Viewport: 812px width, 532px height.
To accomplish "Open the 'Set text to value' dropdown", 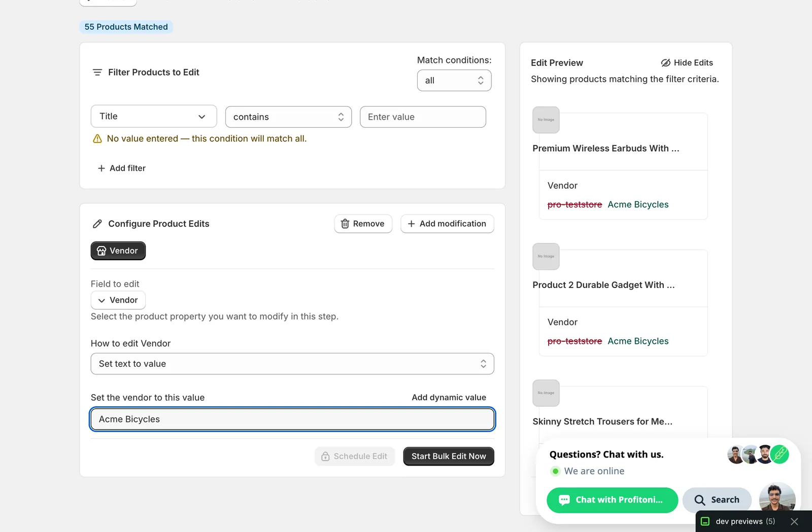I will coord(292,364).
